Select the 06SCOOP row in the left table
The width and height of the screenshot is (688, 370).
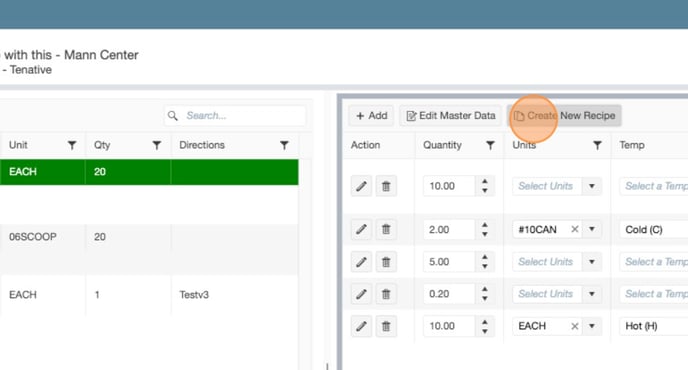149,237
